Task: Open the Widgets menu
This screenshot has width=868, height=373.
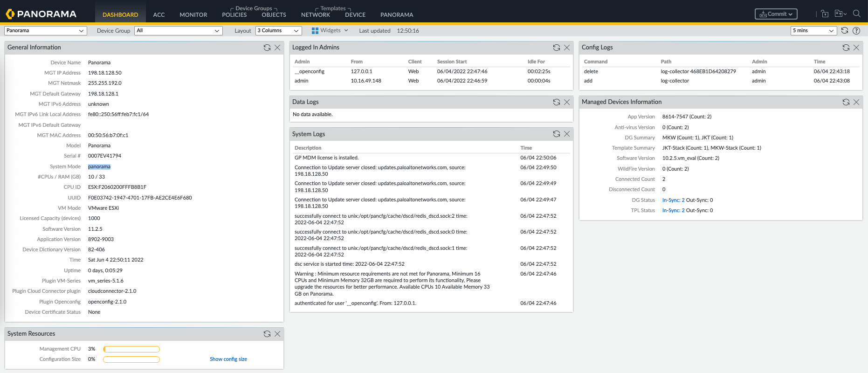Action: 330,31
